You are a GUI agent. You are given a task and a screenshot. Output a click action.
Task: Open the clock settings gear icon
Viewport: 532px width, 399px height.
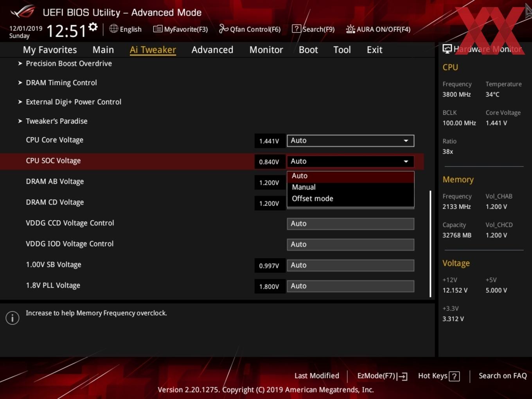point(93,27)
